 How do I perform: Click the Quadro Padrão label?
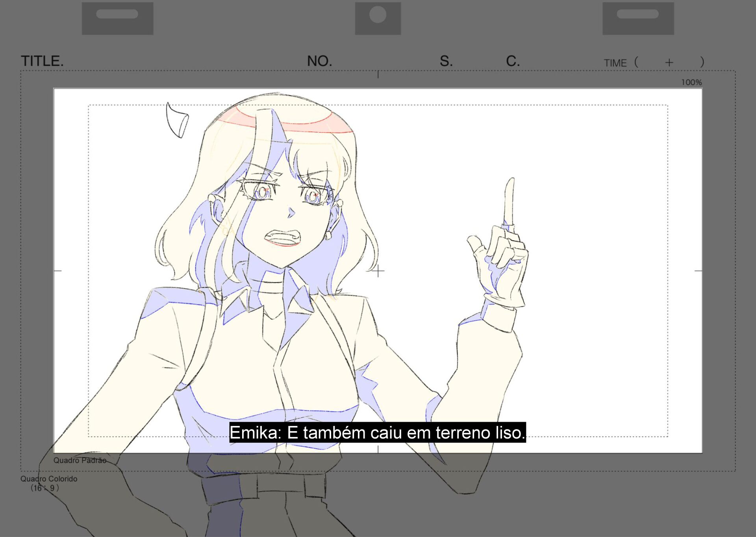point(80,460)
